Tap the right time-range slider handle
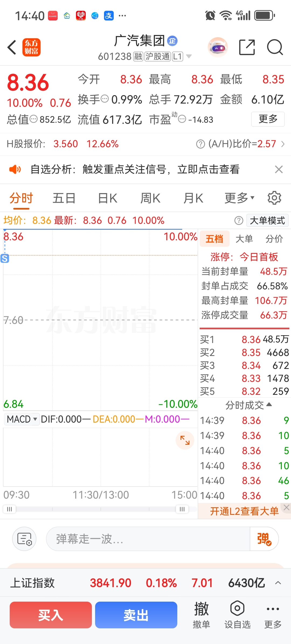Viewport: 291px width, 644px height. coord(182,509)
